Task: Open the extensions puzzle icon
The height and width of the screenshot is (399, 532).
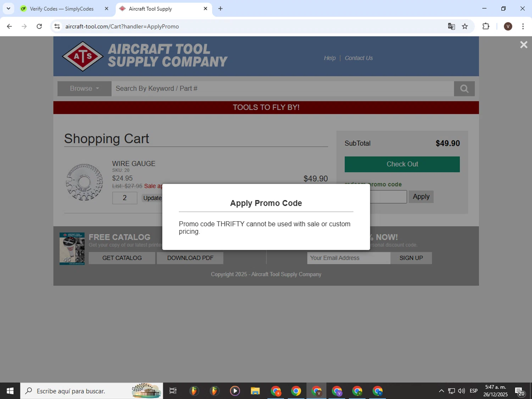Action: (486, 27)
